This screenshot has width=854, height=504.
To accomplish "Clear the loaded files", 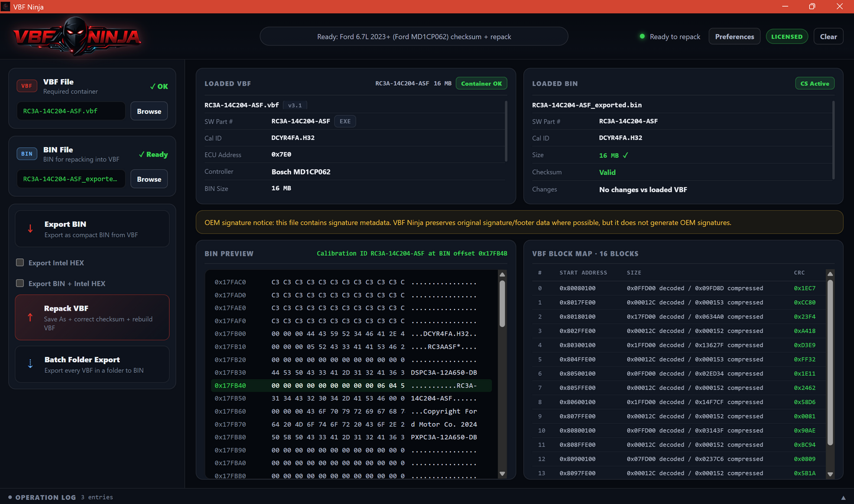I will 829,37.
